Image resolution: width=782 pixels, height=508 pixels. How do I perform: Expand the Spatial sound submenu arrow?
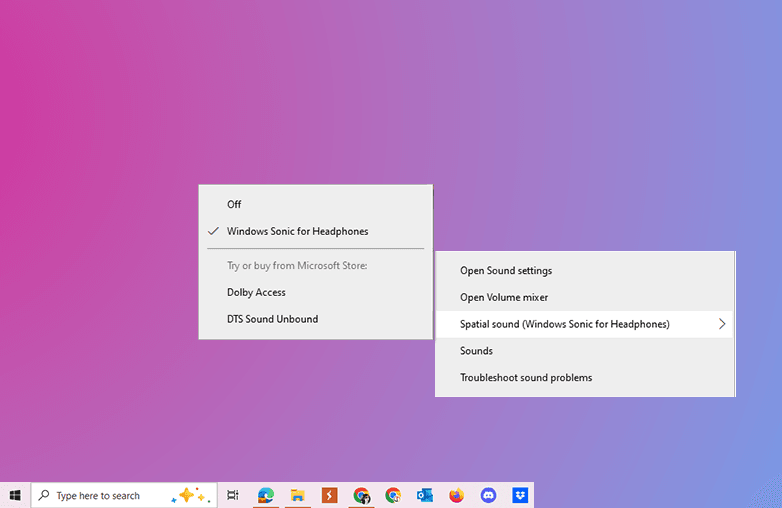[x=722, y=324]
